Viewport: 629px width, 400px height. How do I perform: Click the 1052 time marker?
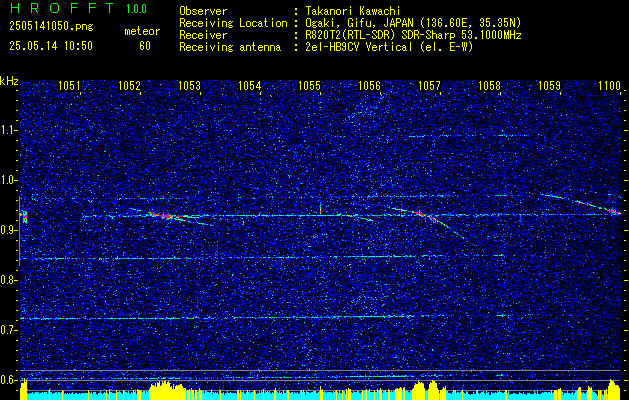point(129,85)
